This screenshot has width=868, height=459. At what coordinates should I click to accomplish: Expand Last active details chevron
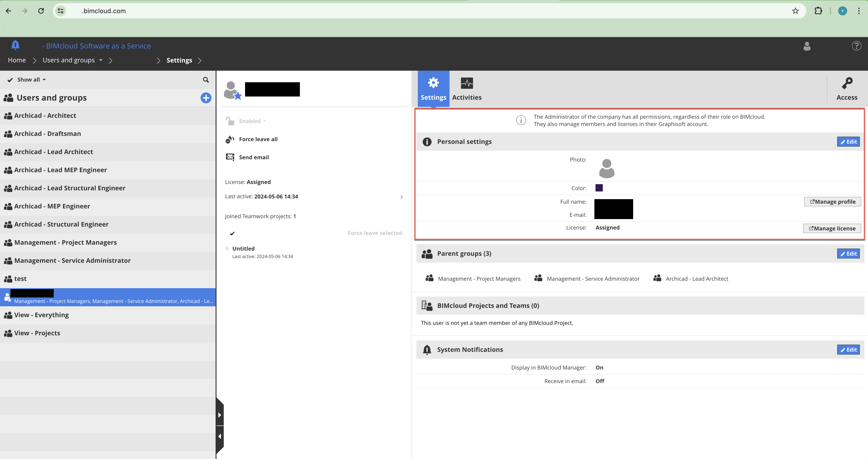click(x=401, y=197)
